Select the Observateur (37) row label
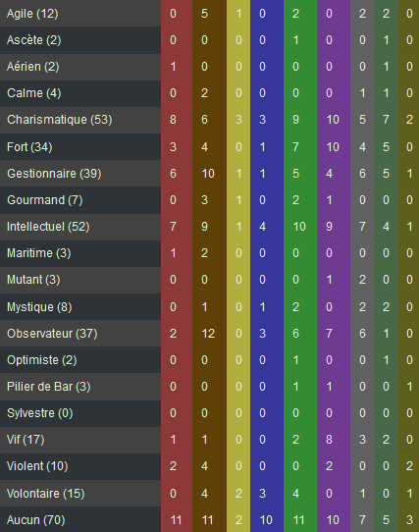This screenshot has height=532, width=419. click(52, 334)
